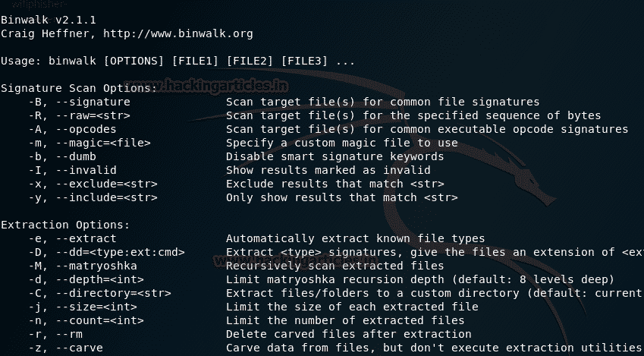Click the --dd=<type:ext:cmd> option

[x=119, y=252]
